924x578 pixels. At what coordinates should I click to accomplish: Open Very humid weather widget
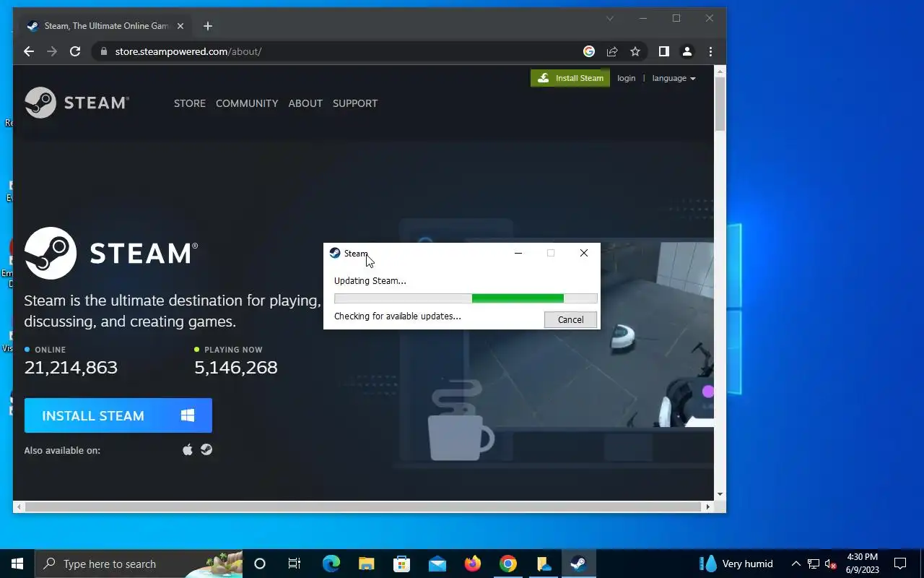[736, 564]
